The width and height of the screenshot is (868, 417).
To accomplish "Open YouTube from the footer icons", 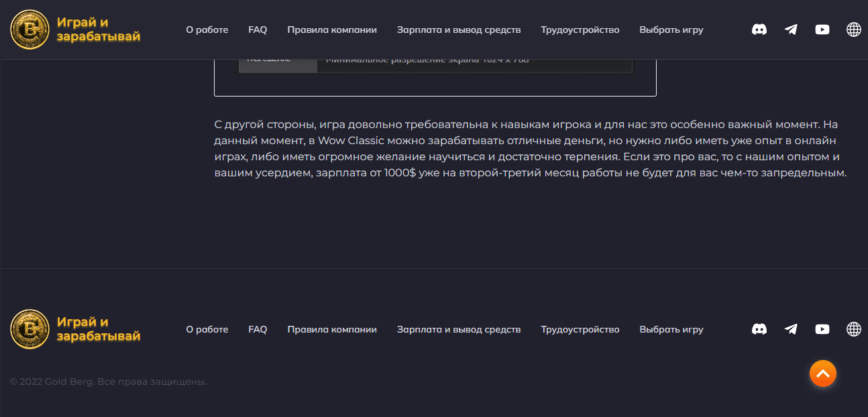I will (x=822, y=329).
